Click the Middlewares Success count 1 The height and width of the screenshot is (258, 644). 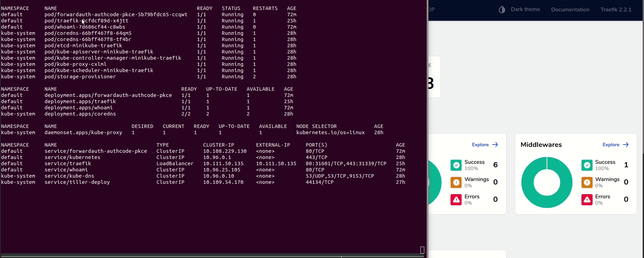[626, 165]
